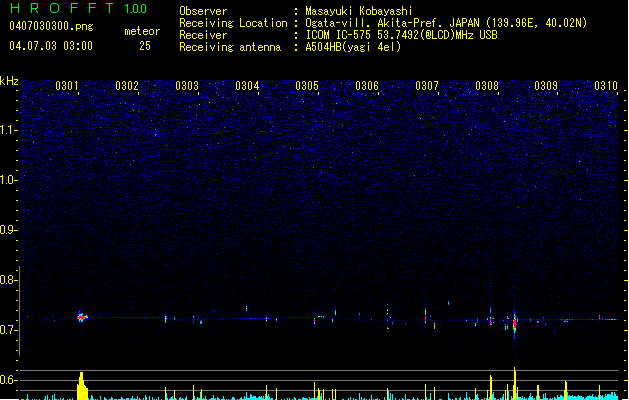
Task: Select the filename 0407030300.png
Action: click(x=51, y=27)
